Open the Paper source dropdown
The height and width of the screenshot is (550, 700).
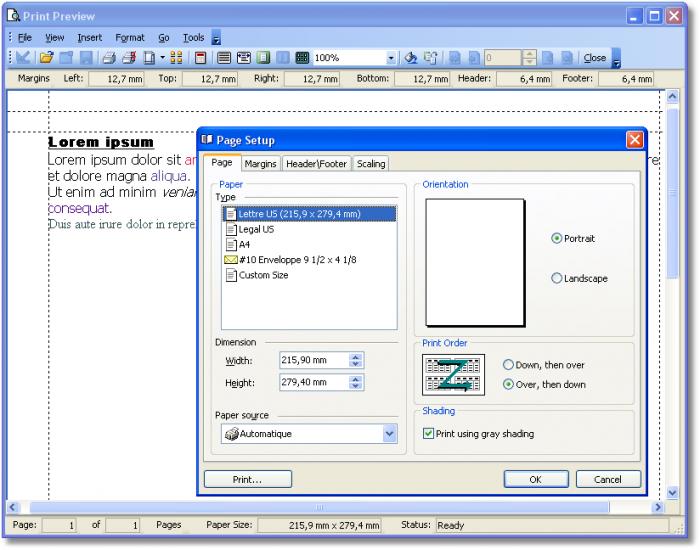(389, 434)
